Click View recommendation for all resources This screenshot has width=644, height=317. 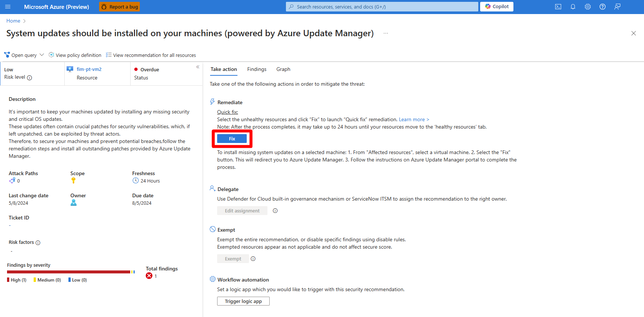coord(151,55)
